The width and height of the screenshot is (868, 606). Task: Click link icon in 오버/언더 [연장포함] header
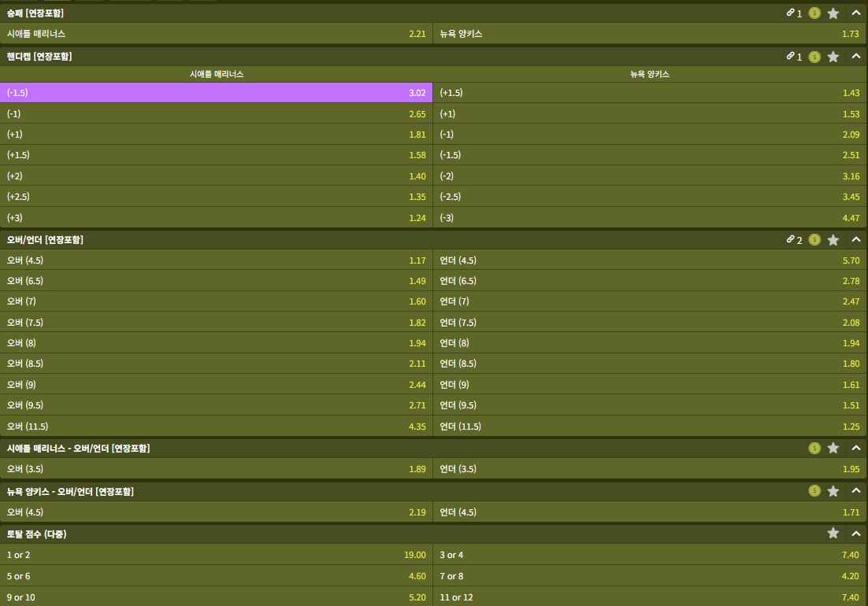(791, 239)
